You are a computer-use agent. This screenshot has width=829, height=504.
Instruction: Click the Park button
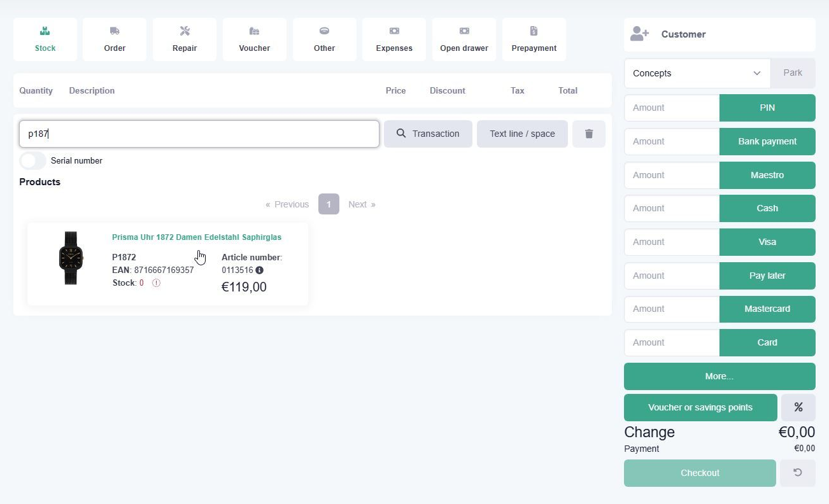point(793,73)
